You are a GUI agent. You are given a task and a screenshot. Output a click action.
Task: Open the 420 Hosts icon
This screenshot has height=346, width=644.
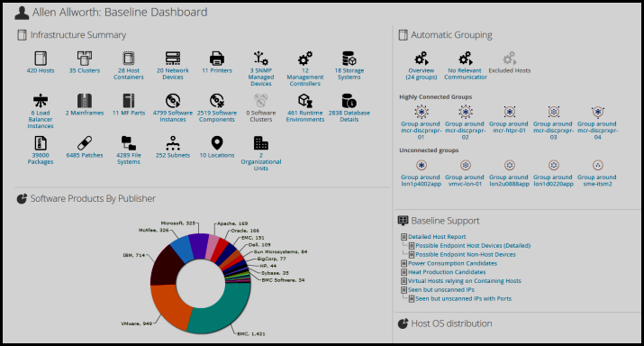pos(41,59)
